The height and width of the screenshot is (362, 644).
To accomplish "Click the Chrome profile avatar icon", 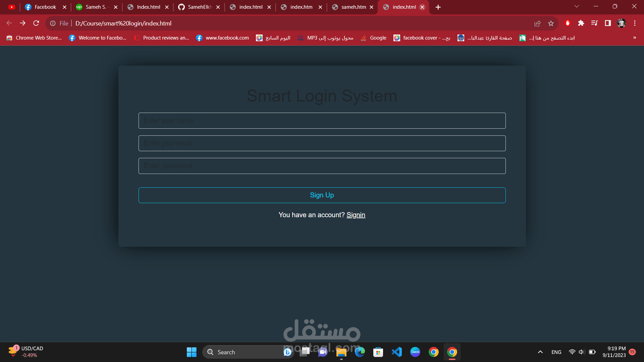I will click(622, 23).
